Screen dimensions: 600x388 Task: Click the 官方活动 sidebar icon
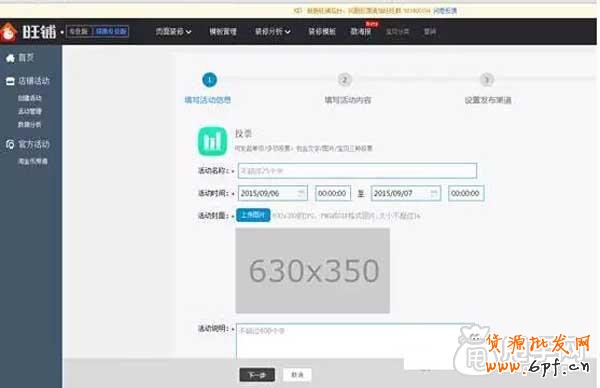tap(10, 144)
